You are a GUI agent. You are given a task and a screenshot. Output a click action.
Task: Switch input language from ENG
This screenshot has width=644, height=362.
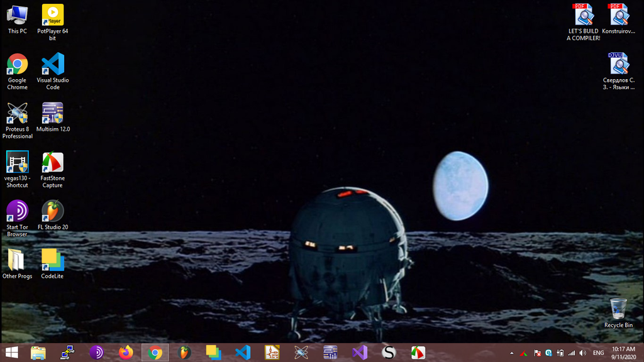coord(599,353)
